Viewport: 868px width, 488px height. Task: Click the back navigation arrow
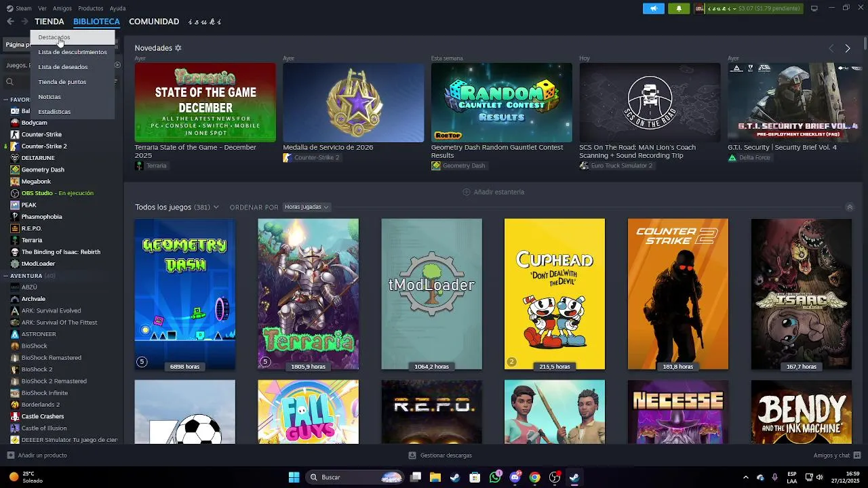click(10, 22)
